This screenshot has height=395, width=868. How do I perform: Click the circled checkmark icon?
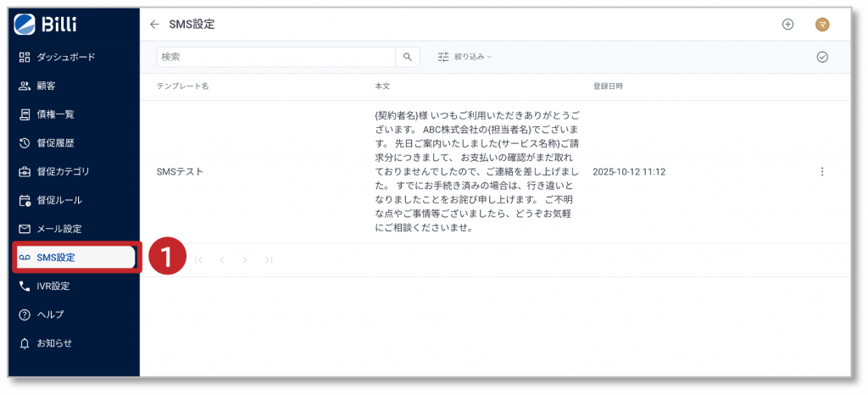click(x=821, y=57)
